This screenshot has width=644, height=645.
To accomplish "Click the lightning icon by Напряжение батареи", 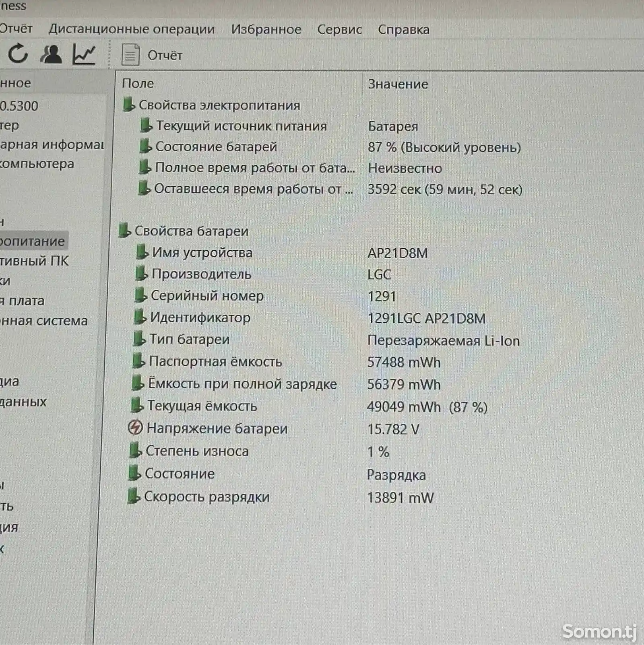I will [135, 427].
